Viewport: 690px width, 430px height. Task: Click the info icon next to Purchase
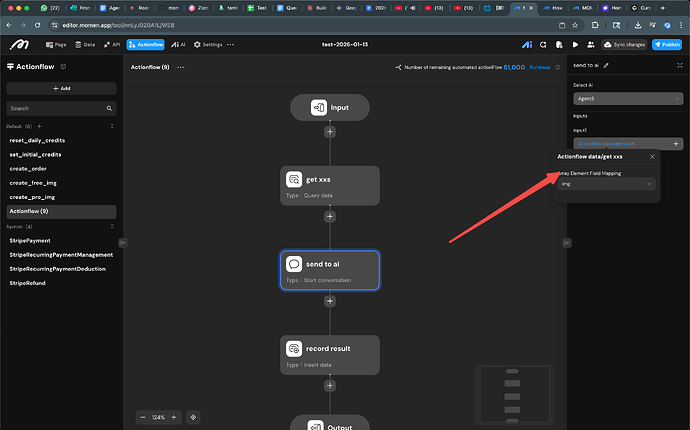coord(557,67)
